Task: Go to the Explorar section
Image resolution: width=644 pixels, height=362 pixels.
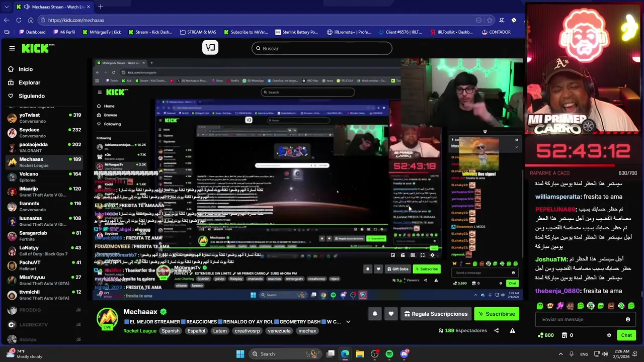Action: pyautogui.click(x=29, y=82)
